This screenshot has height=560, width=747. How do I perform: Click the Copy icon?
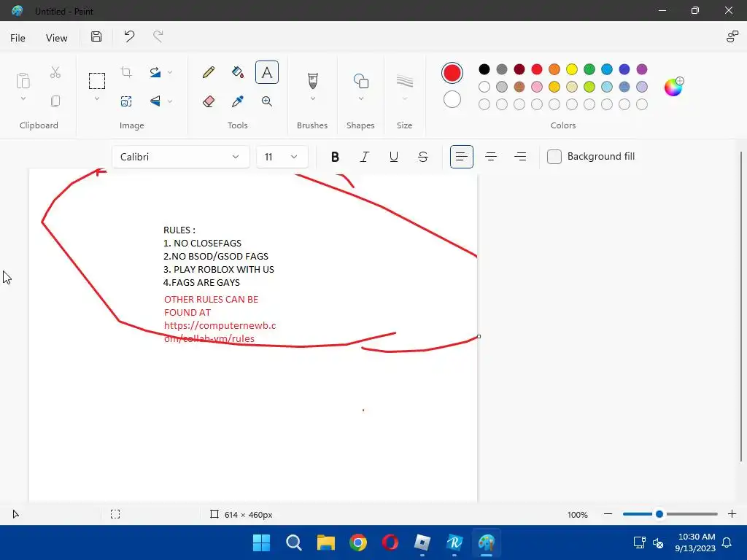point(55,101)
